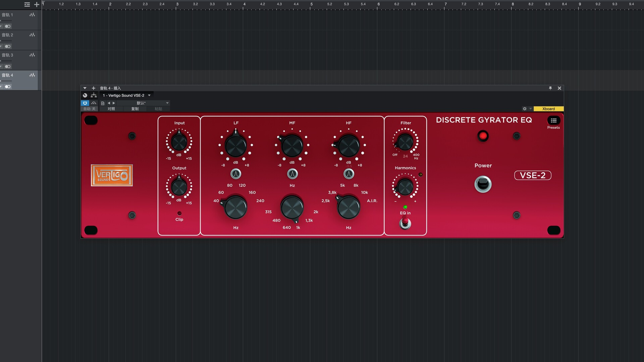This screenshot has height=362, width=644.
Task: Expand the automation dropdown on 音轨 2
Action: coord(1,46)
